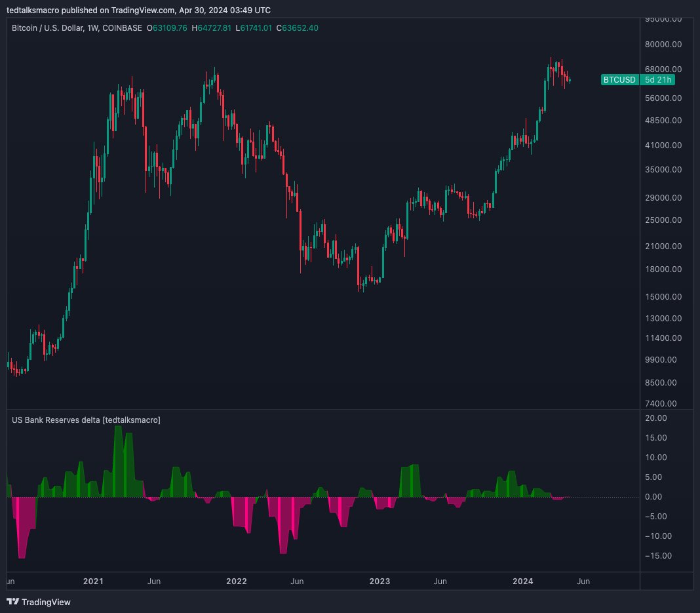
Task: Click the 2023 time axis label
Action: [380, 582]
